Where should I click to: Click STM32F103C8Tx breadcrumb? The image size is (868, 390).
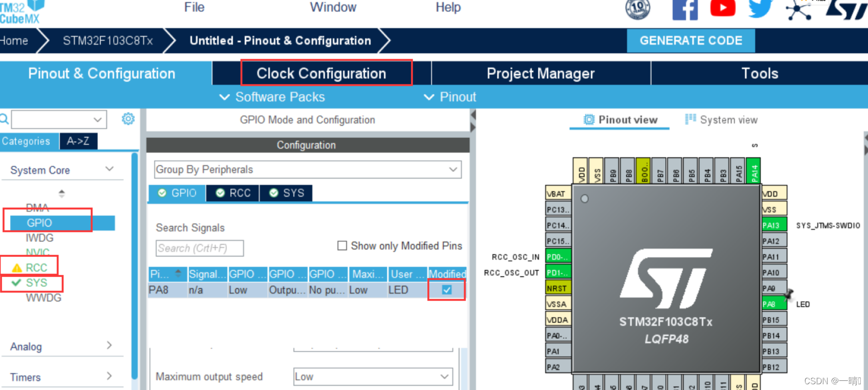pos(108,41)
